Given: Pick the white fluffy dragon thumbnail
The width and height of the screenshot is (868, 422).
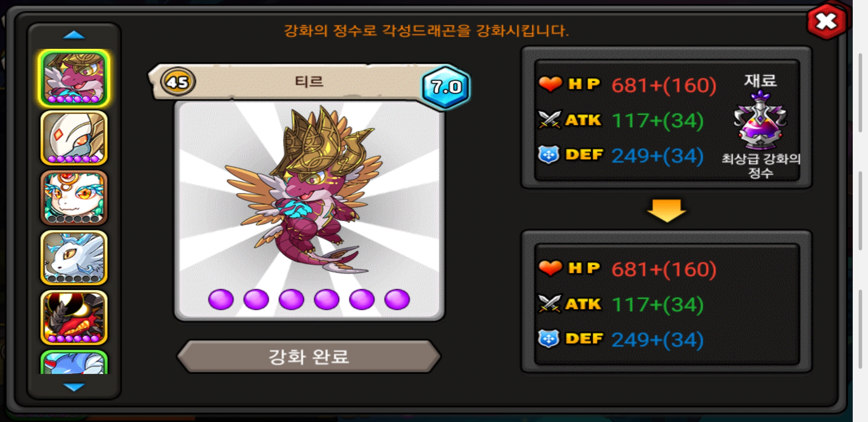Looking at the screenshot, I should [x=74, y=257].
